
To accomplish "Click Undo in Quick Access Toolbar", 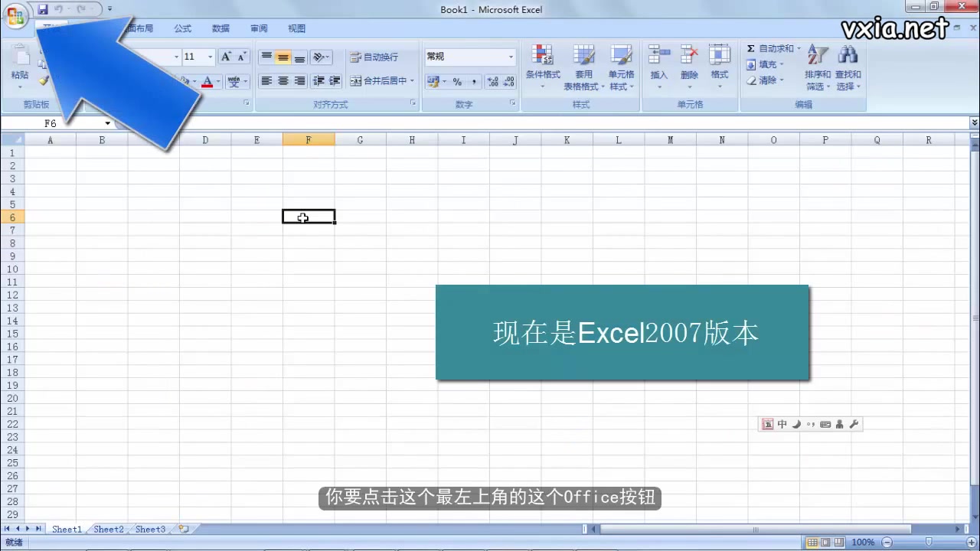I will pos(59,9).
